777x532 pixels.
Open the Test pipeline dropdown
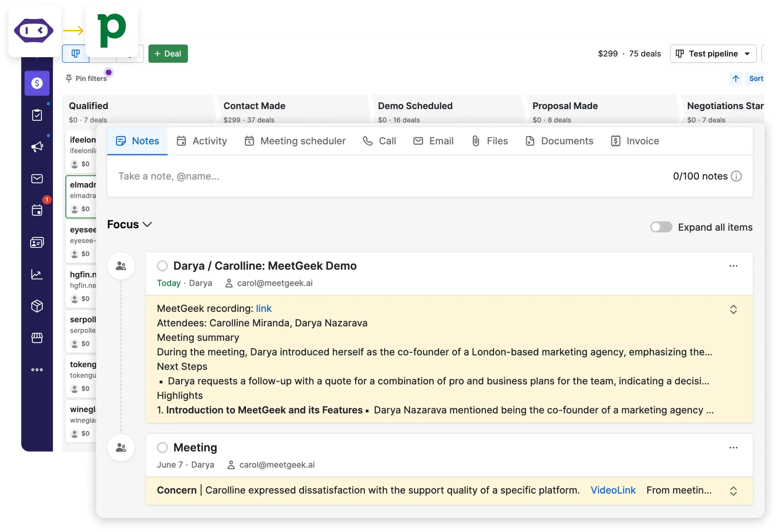[713, 54]
